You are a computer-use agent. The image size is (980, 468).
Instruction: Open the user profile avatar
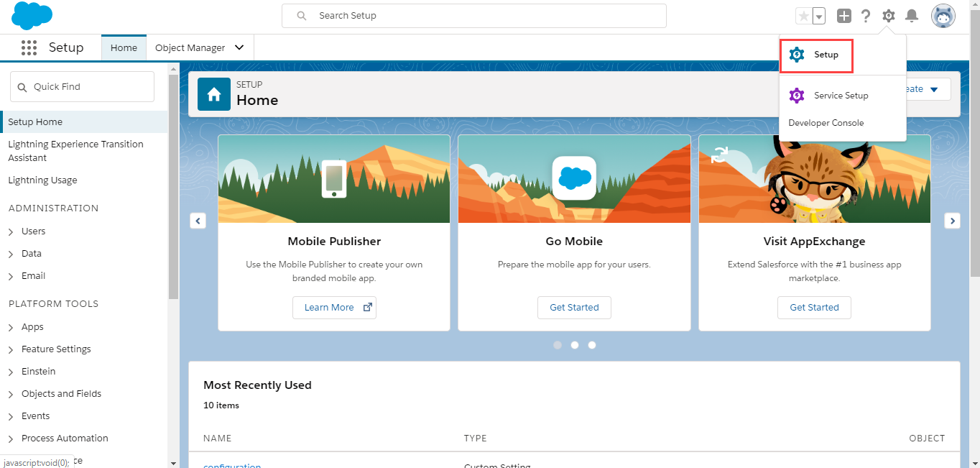click(x=943, y=16)
